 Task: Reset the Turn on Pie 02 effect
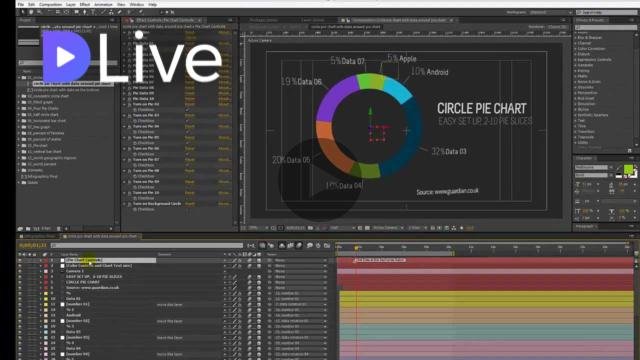[190, 104]
